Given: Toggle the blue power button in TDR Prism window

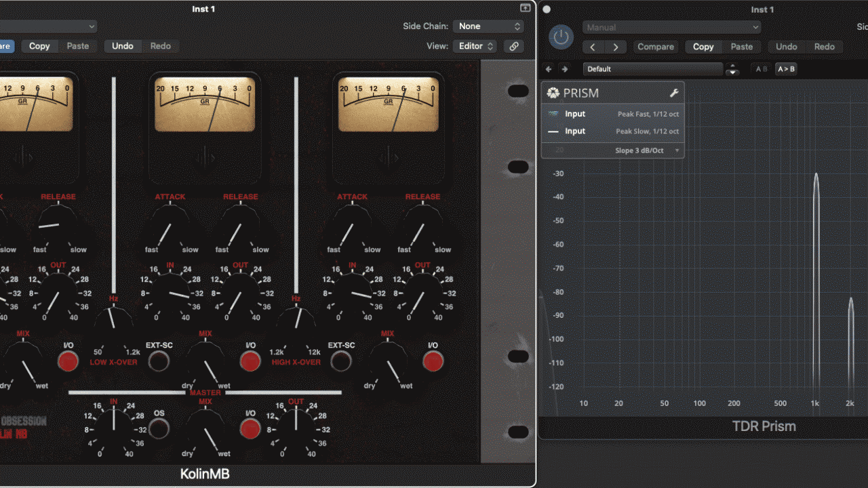Looking at the screenshot, I should point(560,37).
